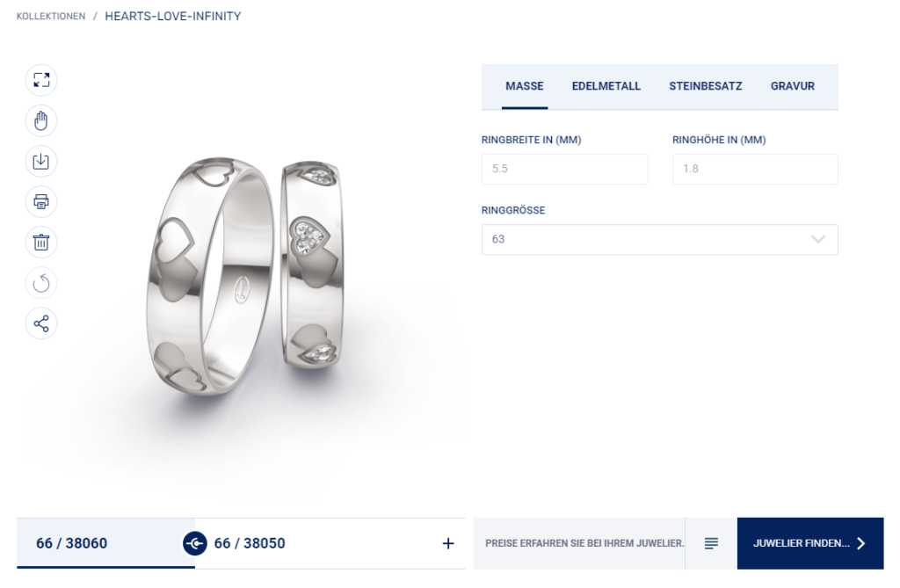Click the Ringgrösse chevron arrow
The height and width of the screenshot is (588, 900).
(818, 239)
